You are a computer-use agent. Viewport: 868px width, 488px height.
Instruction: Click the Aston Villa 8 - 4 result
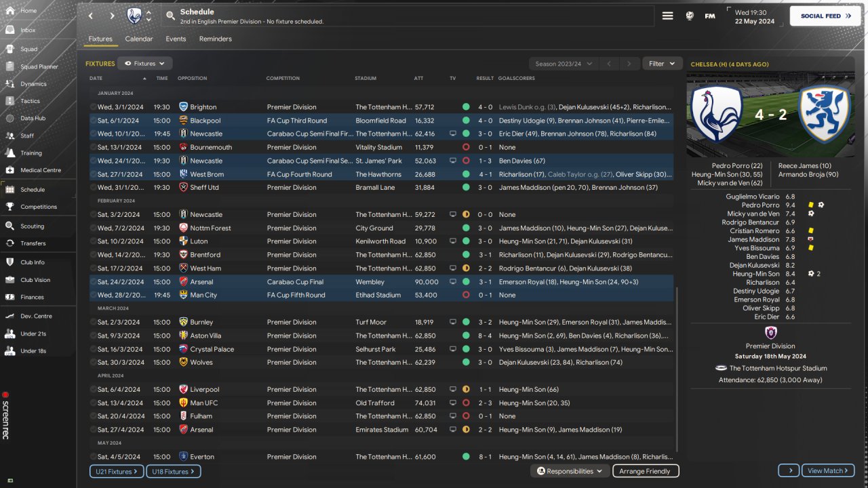(485, 335)
